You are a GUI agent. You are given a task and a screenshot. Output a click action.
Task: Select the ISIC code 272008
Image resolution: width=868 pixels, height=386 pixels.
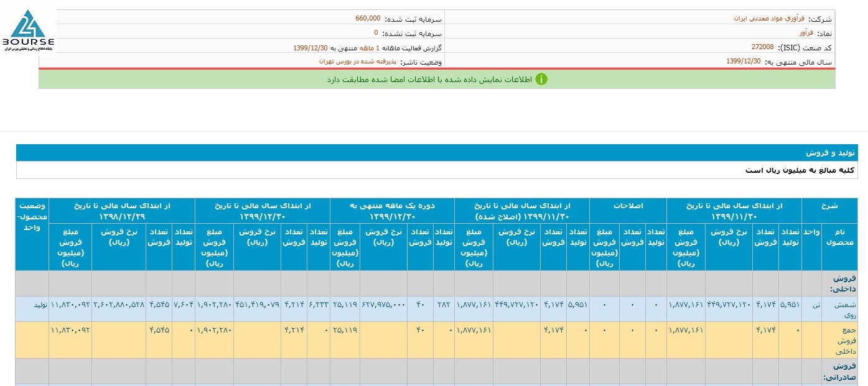(x=762, y=47)
